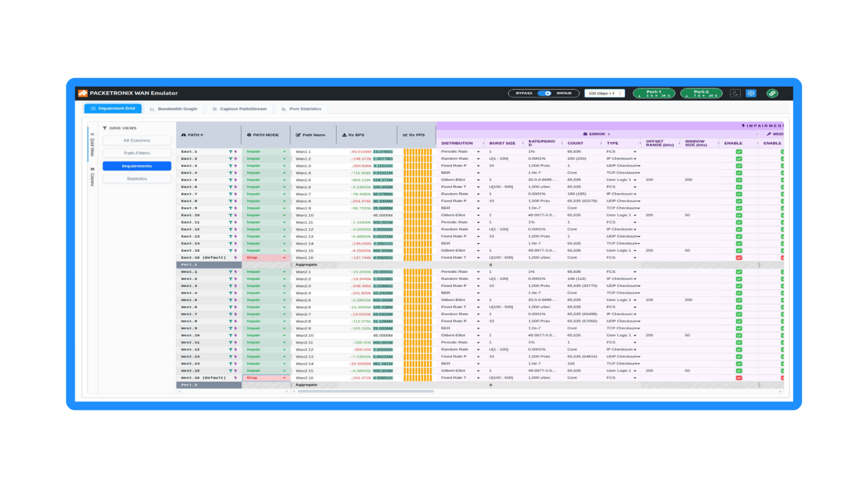Toggle error enable checkbox for West.7
Screen dimensions: 868x488
pos(739,314)
